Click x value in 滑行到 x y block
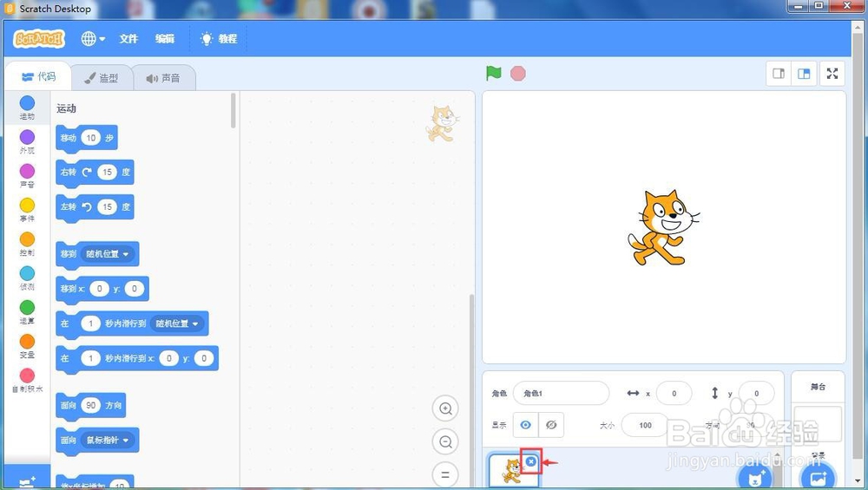 [x=169, y=358]
